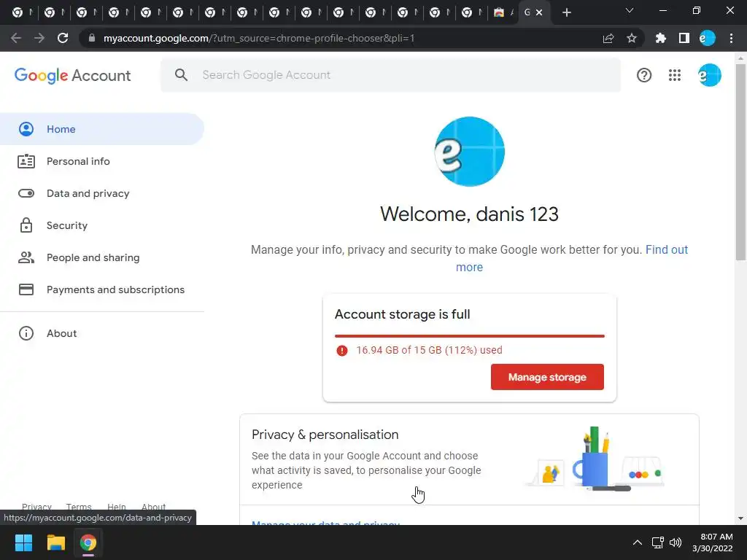Image resolution: width=747 pixels, height=560 pixels.
Task: Open Payments and subscriptions section
Action: click(102, 289)
